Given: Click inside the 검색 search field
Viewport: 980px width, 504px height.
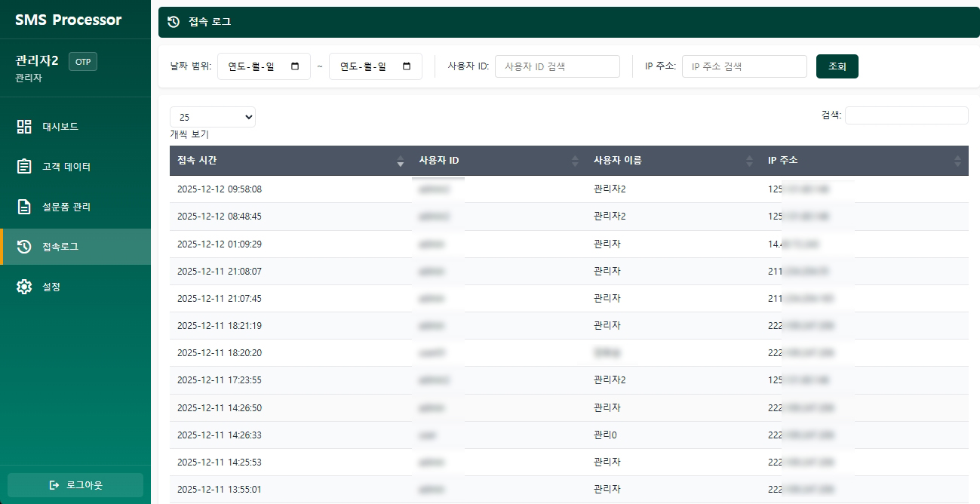Looking at the screenshot, I should click(906, 115).
